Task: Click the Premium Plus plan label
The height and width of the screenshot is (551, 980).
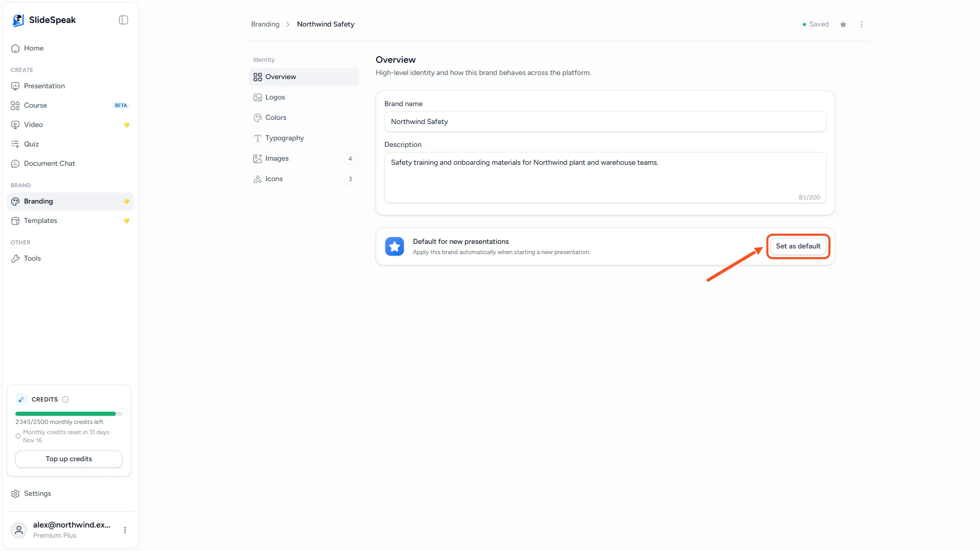Action: (55, 535)
